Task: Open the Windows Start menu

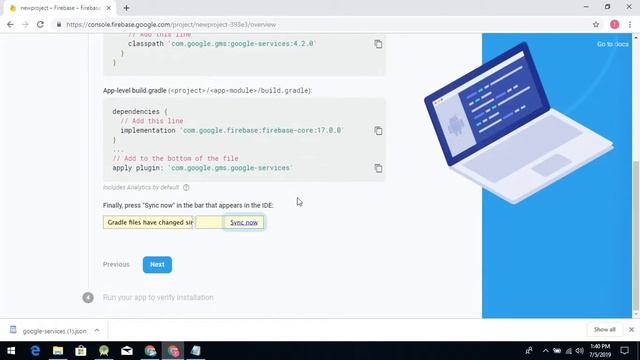Action: (x=11, y=351)
